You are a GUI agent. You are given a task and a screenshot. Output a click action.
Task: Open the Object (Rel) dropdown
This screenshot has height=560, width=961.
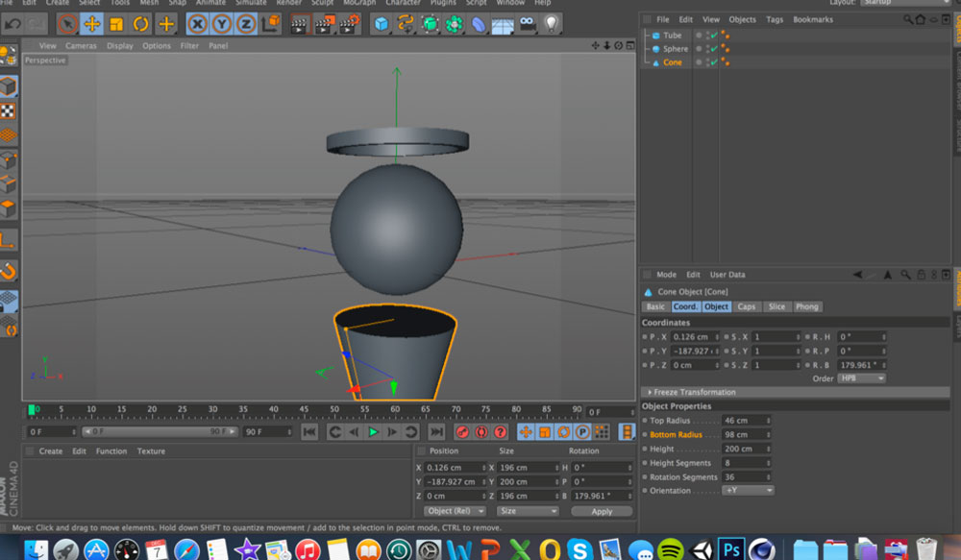(x=455, y=511)
